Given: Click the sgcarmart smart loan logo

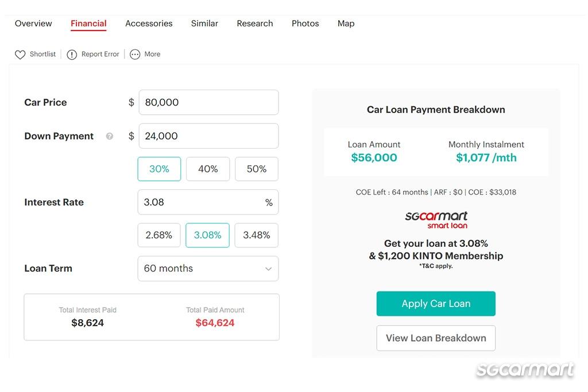Looking at the screenshot, I should [x=436, y=220].
